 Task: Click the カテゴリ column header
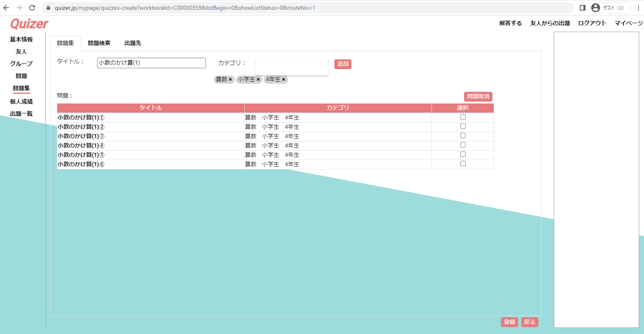tap(338, 108)
